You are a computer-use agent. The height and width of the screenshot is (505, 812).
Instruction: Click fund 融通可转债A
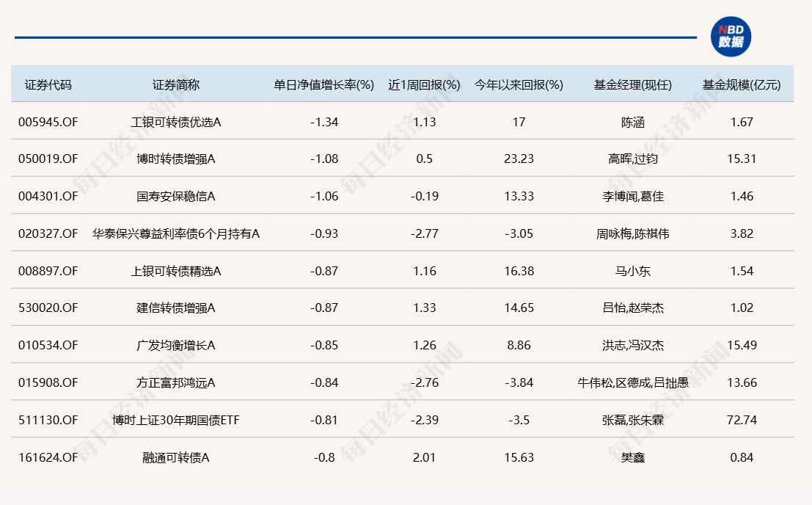pyautogui.click(x=176, y=458)
